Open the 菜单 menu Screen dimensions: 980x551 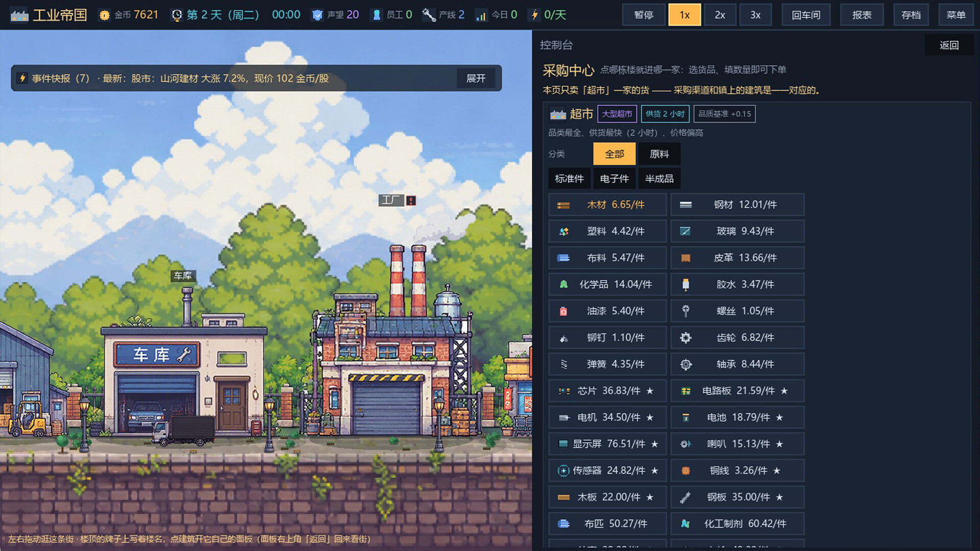click(x=956, y=15)
